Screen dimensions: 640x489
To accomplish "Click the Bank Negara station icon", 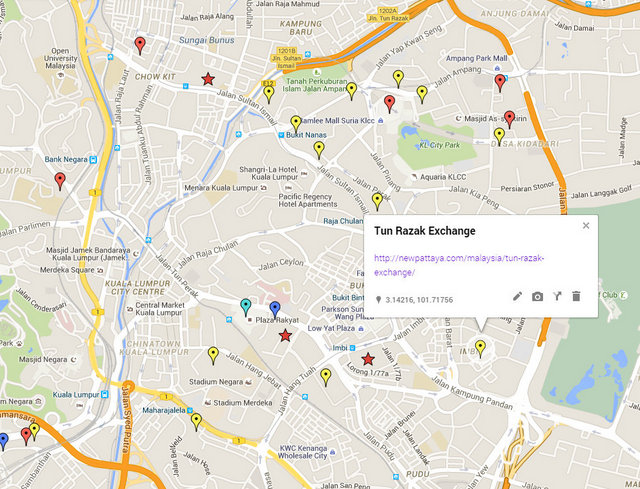I will (93, 160).
